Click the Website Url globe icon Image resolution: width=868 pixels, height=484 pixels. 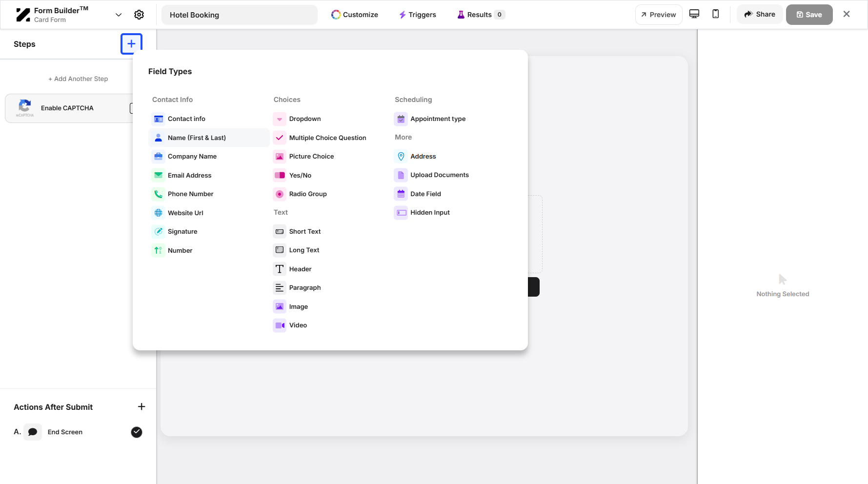tap(159, 213)
